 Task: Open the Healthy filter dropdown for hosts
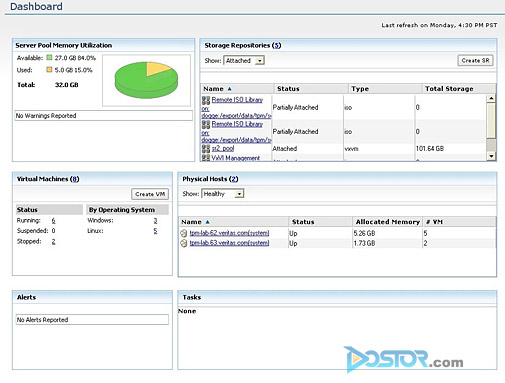coord(239,194)
